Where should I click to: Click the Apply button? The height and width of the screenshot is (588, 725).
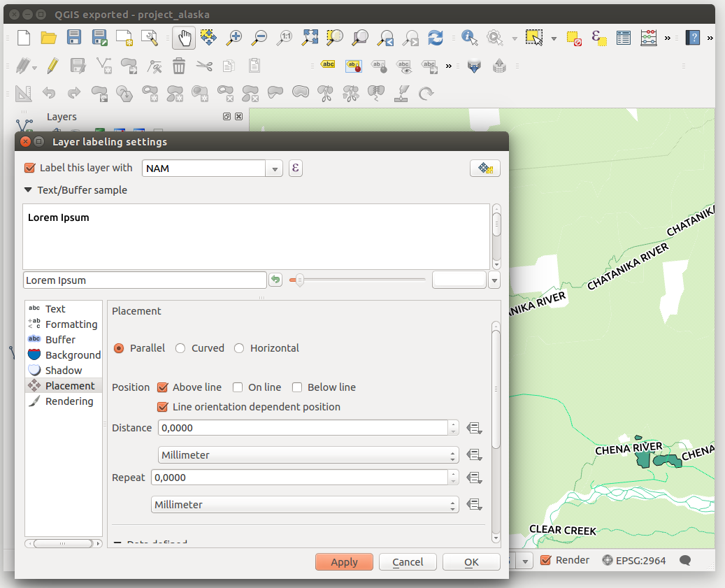pyautogui.click(x=344, y=562)
